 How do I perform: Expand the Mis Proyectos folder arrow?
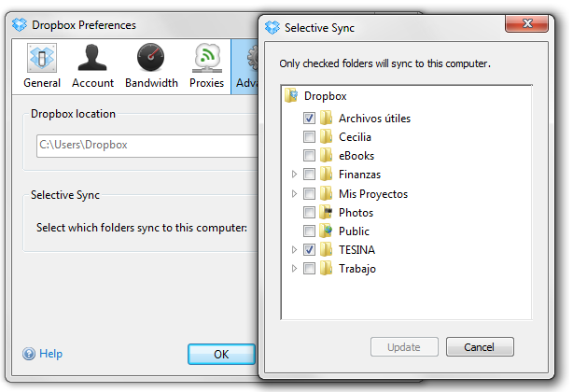[294, 193]
